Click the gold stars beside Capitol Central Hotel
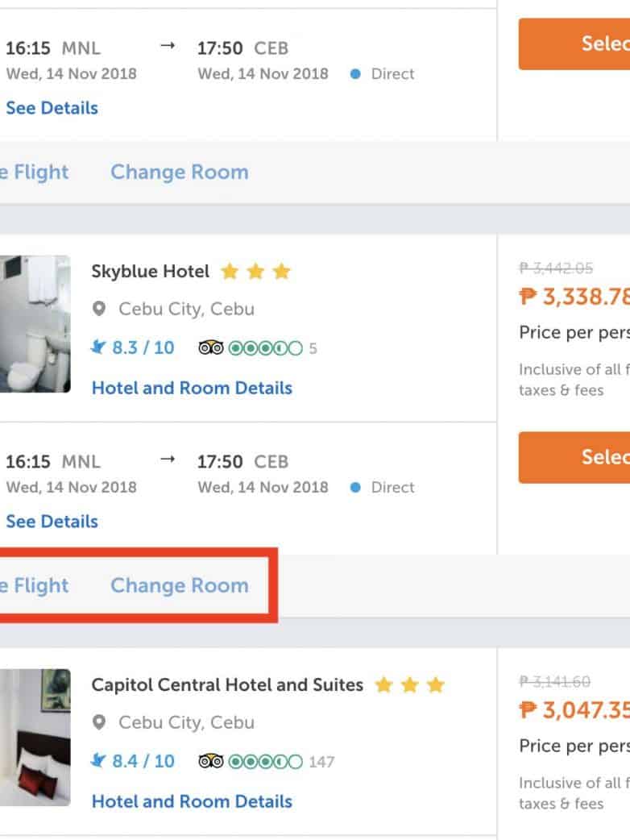This screenshot has height=840, width=630. click(x=410, y=685)
